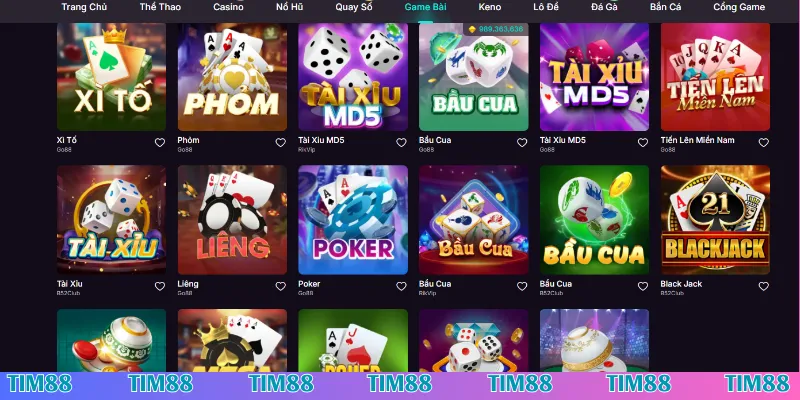Favorite the RikVip Bầu Cua game

(x=522, y=287)
